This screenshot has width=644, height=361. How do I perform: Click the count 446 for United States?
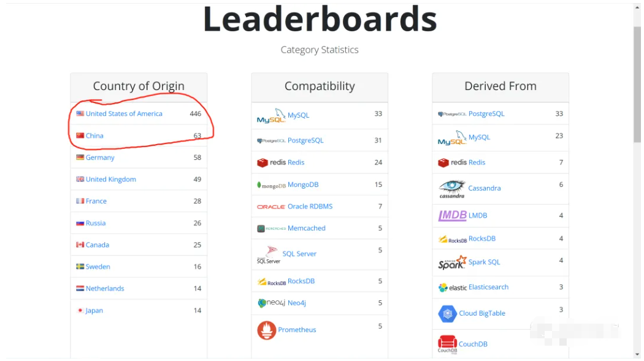tap(196, 113)
